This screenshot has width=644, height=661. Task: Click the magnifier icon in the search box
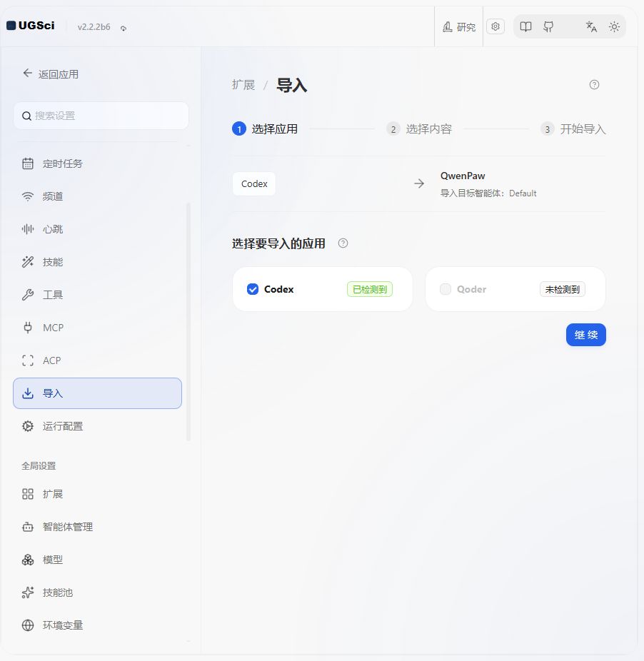pyautogui.click(x=26, y=116)
